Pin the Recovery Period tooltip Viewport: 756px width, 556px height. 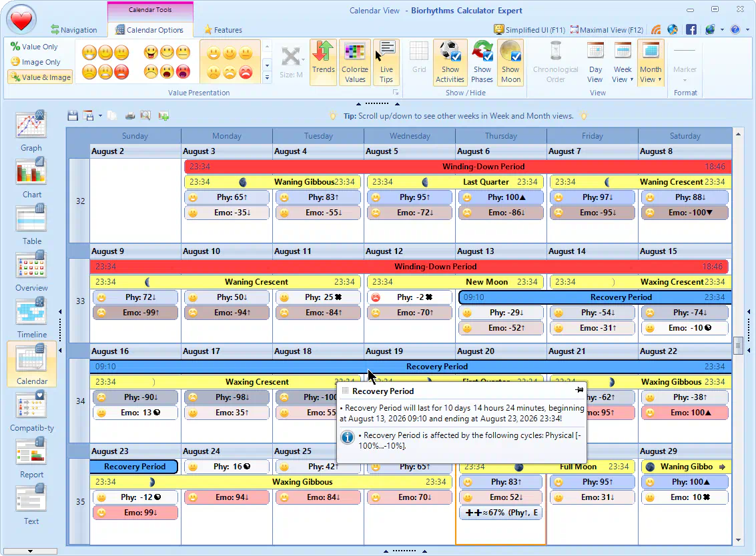point(580,390)
